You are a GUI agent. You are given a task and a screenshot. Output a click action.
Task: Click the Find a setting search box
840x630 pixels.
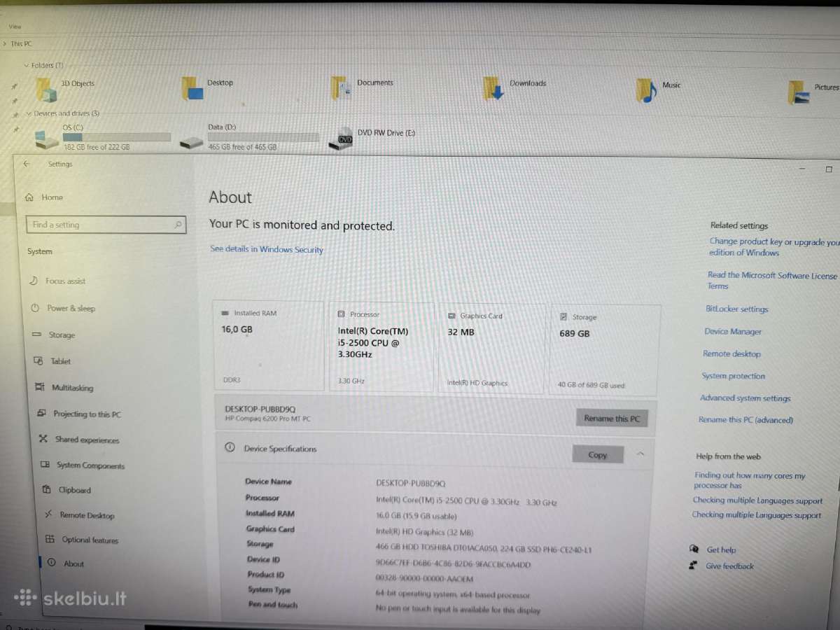click(x=106, y=225)
